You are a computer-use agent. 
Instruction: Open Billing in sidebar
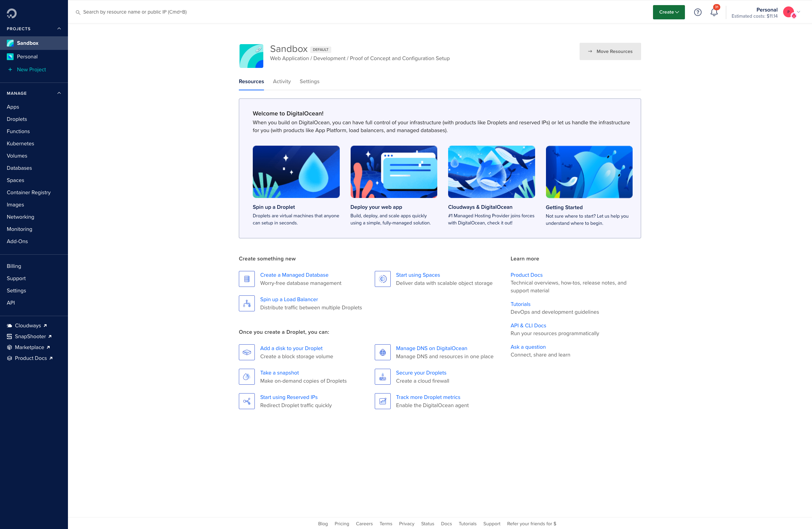point(14,266)
